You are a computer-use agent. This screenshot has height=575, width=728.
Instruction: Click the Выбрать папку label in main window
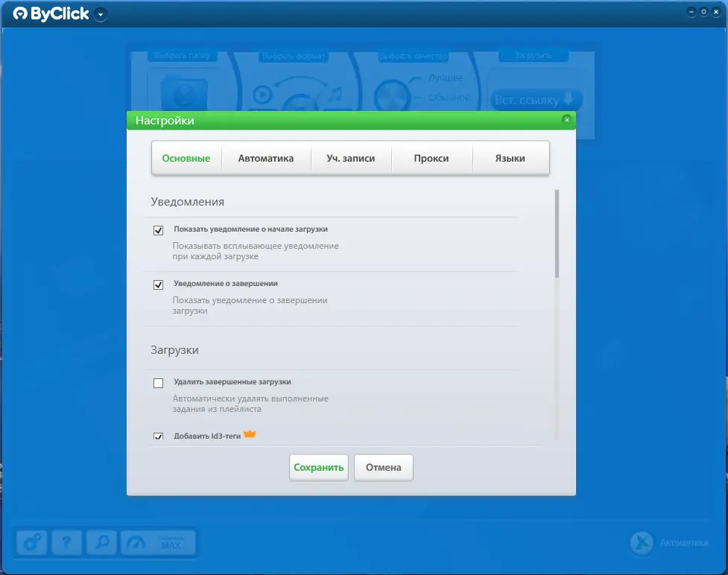coord(182,56)
